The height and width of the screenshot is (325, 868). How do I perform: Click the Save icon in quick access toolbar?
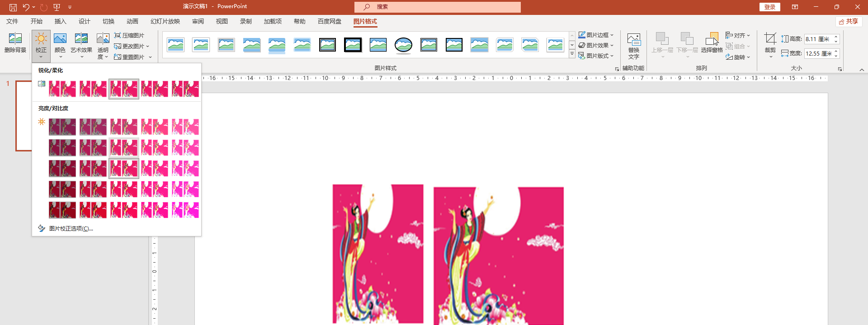13,7
